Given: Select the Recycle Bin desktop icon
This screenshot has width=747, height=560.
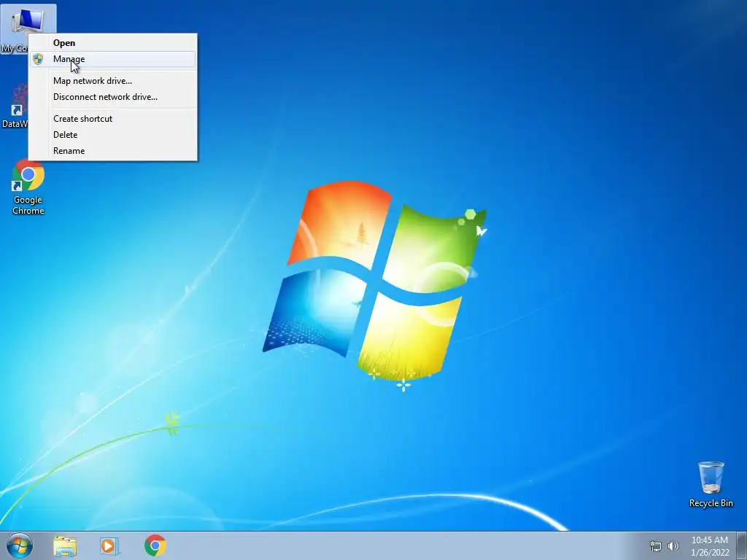Looking at the screenshot, I should (x=711, y=484).
